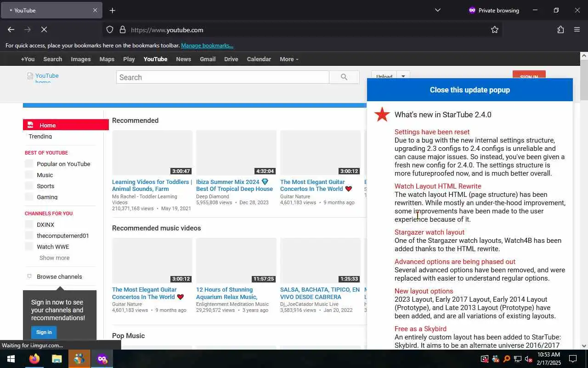Viewport: 588px width, 368px height.
Task: Click the Browse channels icon
Action: (29, 276)
